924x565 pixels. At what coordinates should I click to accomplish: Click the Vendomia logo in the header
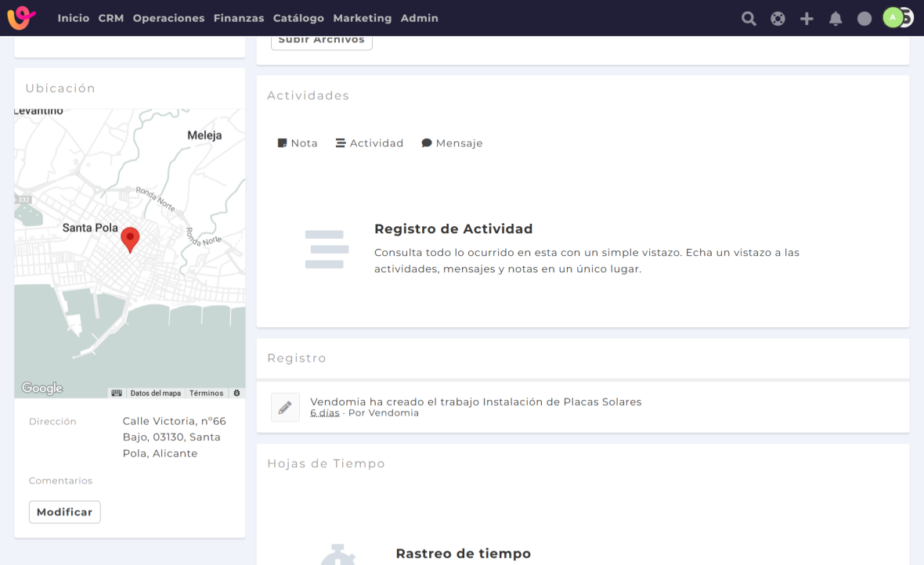pyautogui.click(x=21, y=17)
